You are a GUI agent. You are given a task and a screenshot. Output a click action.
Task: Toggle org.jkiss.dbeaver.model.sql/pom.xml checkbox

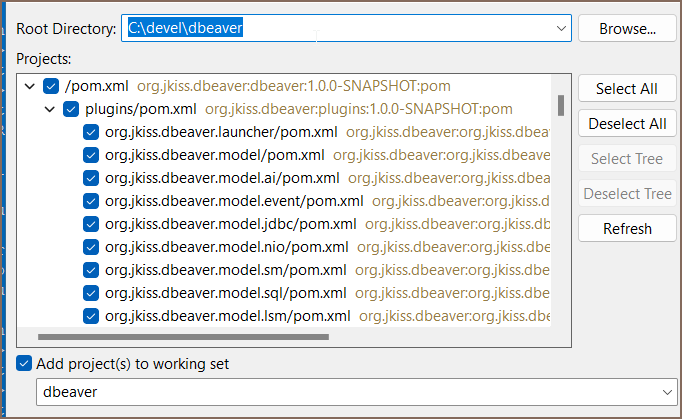tap(91, 293)
